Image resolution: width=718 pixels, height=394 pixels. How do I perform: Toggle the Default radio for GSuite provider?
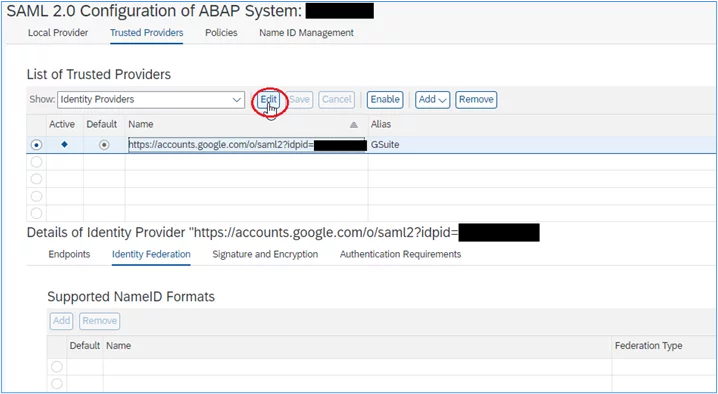pos(104,145)
